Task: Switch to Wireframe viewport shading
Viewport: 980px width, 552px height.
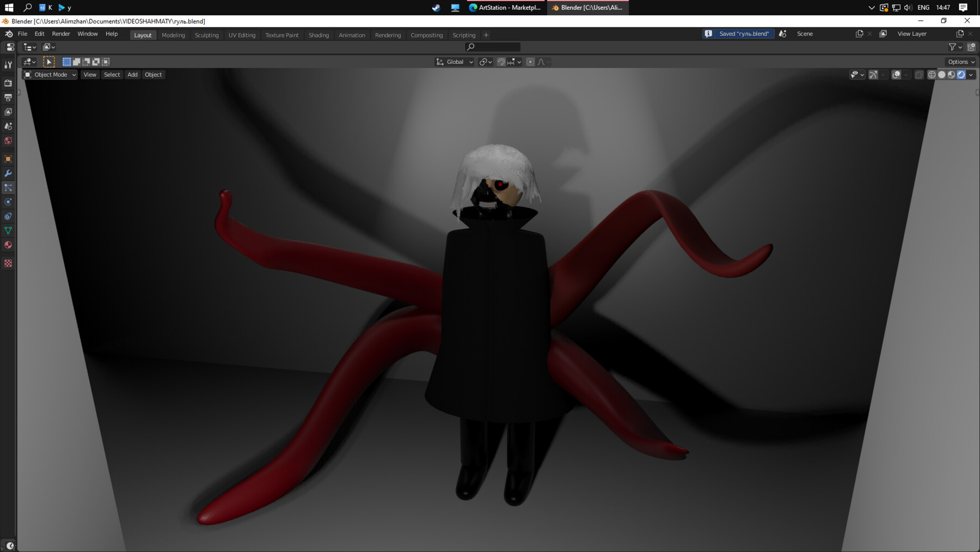Action: pyautogui.click(x=932, y=75)
